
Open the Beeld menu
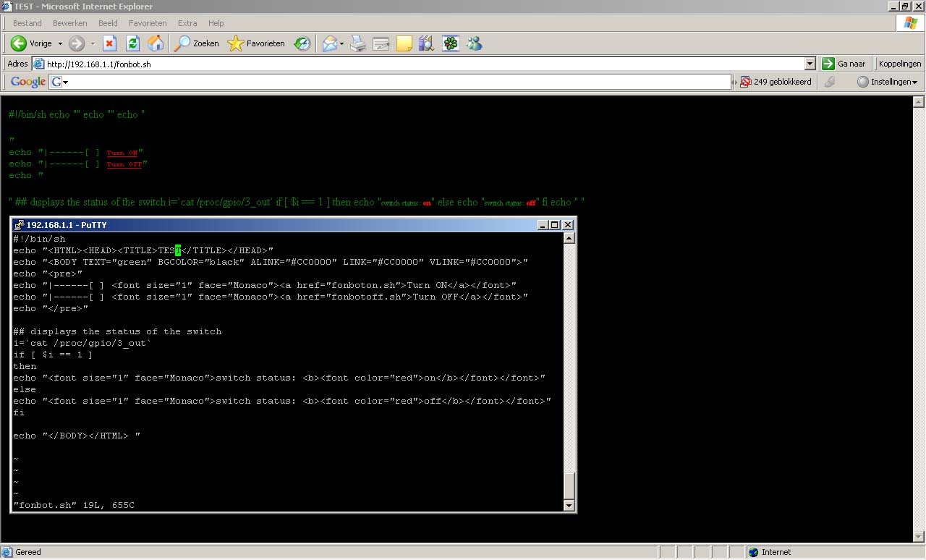(x=108, y=23)
